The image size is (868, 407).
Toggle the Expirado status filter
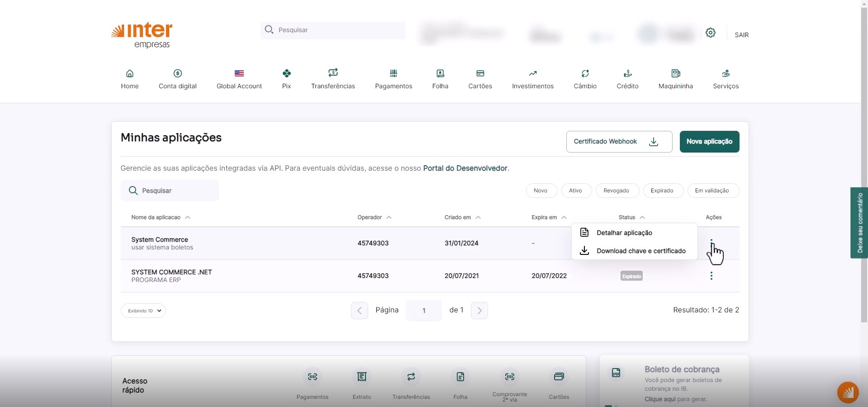[x=662, y=191]
